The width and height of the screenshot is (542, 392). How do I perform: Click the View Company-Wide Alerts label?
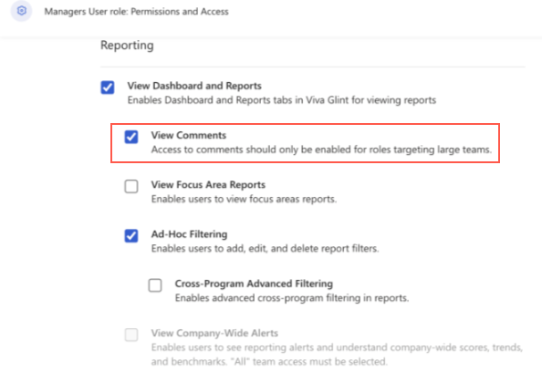click(x=214, y=333)
